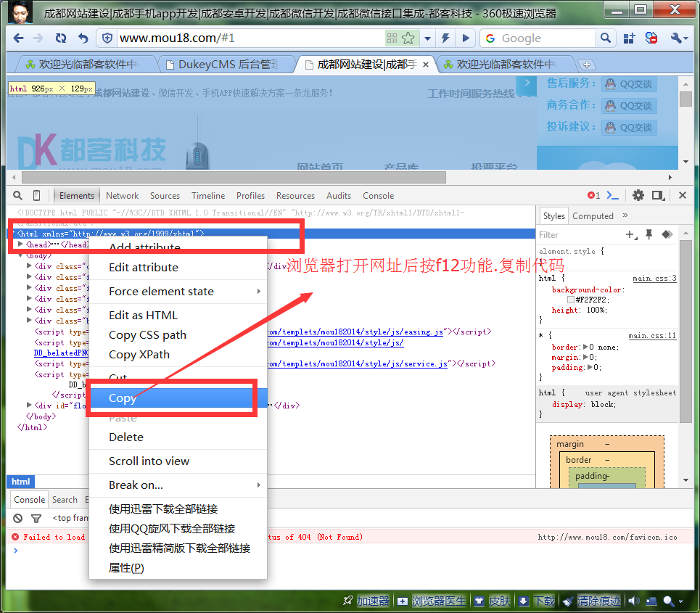Click the #F2F2F2 background color swatch

click(x=571, y=300)
